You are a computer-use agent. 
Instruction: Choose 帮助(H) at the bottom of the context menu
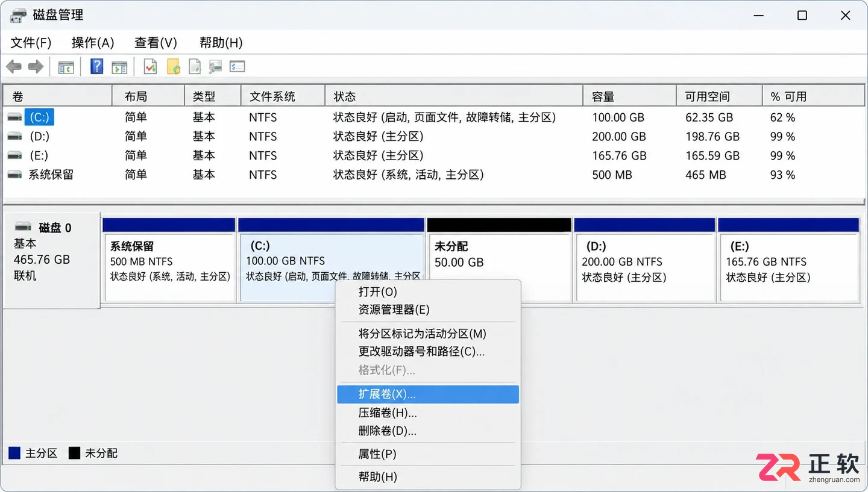[428, 477]
